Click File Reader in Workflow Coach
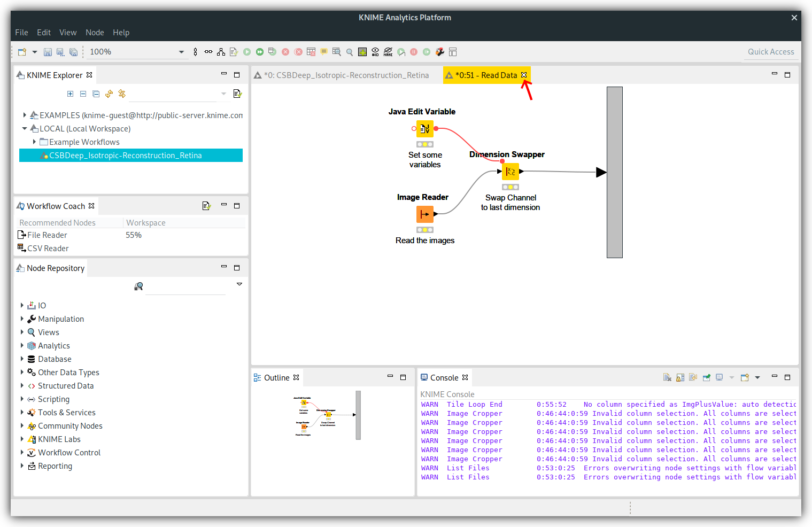 [x=47, y=235]
